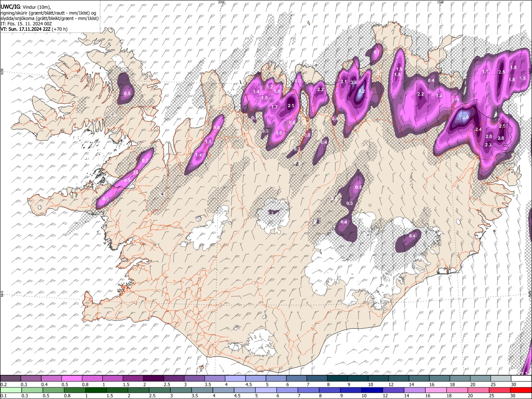Click the 30 label on the upper legend row

click(x=514, y=384)
